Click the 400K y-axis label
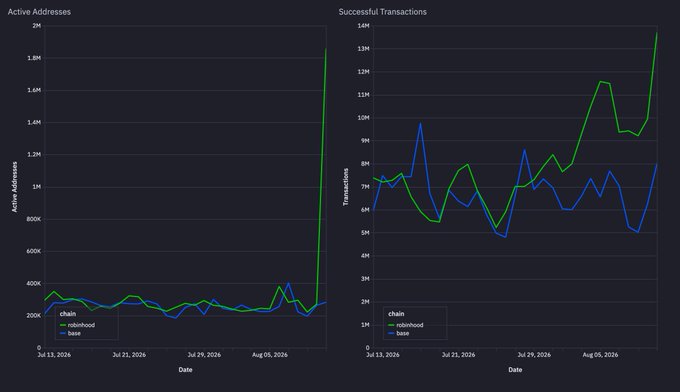 pyautogui.click(x=34, y=283)
